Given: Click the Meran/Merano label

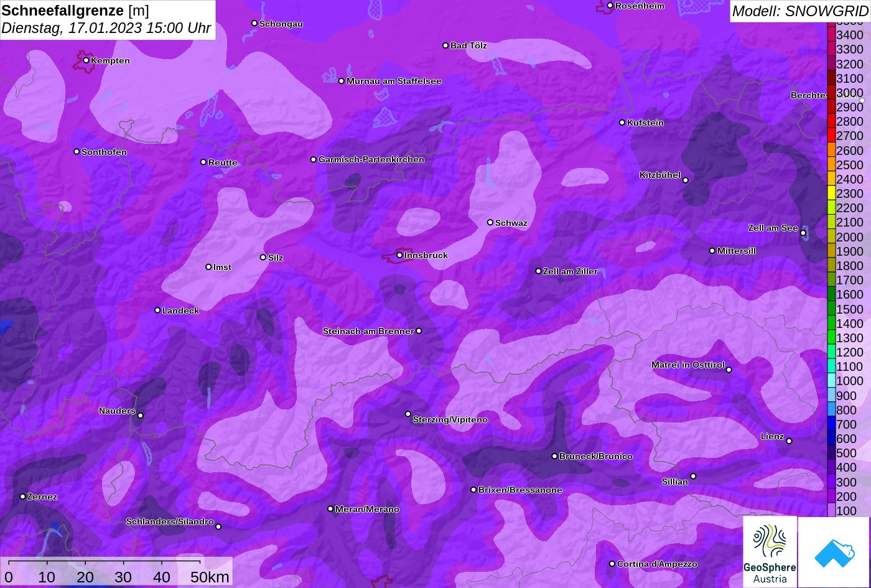Looking at the screenshot, I should [367, 509].
